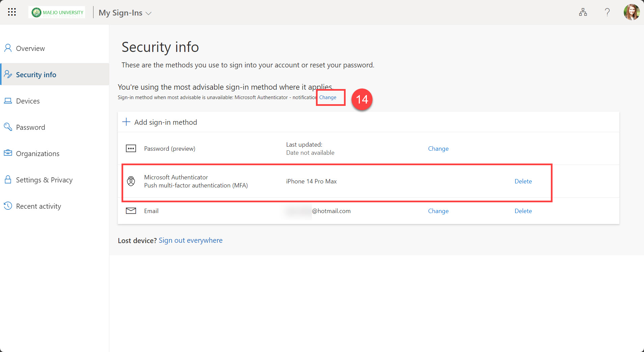The width and height of the screenshot is (644, 352).
Task: Change the default sign-in method
Action: (x=327, y=97)
